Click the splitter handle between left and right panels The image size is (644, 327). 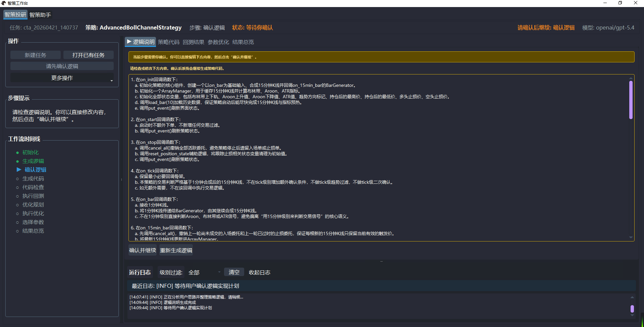click(121, 180)
